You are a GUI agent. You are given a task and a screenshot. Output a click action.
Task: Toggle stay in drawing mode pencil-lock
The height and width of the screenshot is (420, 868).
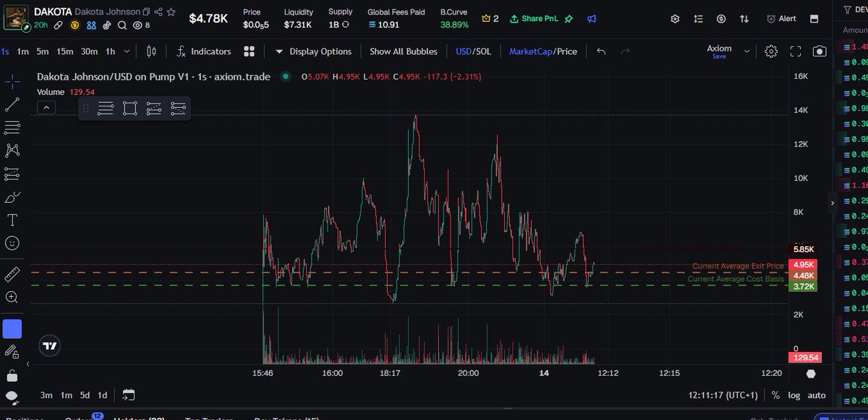point(12,352)
